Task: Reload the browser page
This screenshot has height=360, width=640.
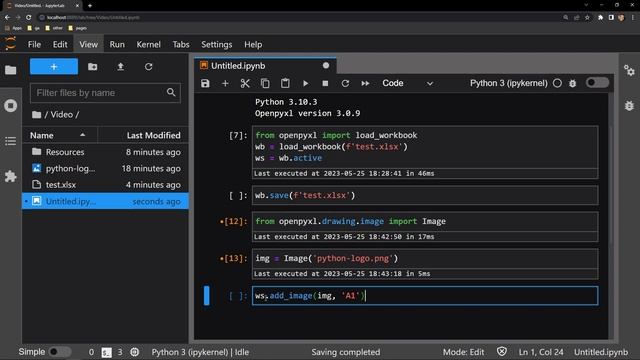Action: pos(29,18)
